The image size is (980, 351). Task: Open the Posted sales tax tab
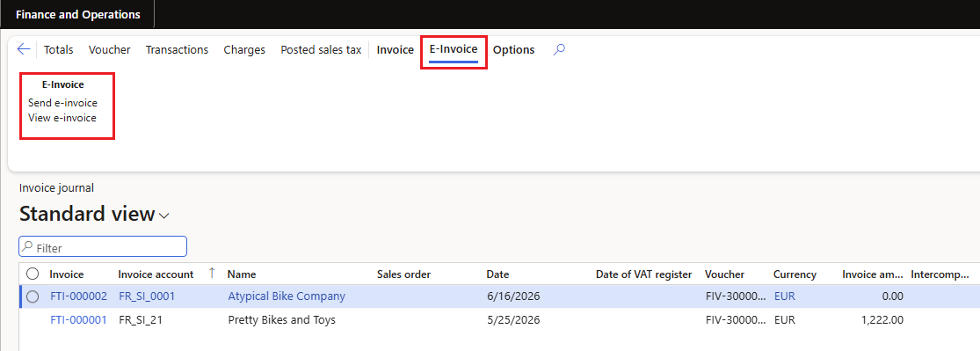(322, 50)
